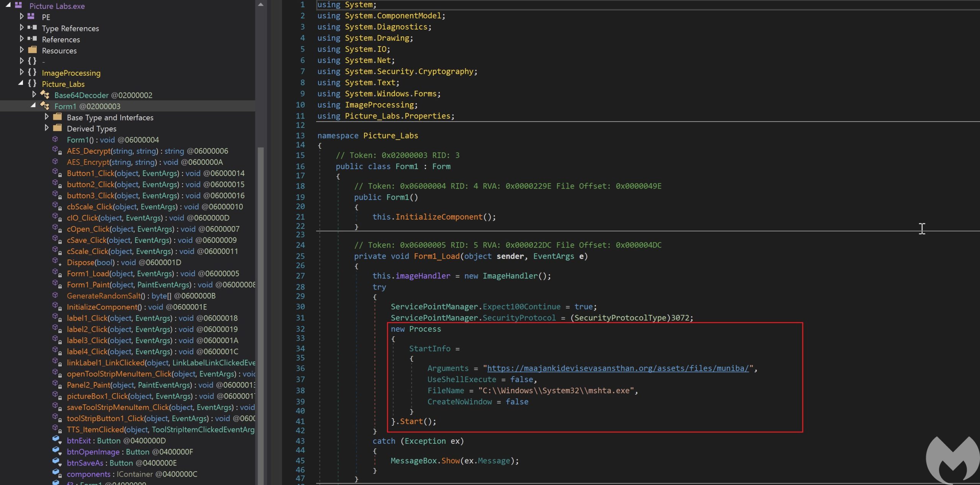Image resolution: width=980 pixels, height=485 pixels.
Task: Select button3_Click method in tree
Action: [155, 195]
